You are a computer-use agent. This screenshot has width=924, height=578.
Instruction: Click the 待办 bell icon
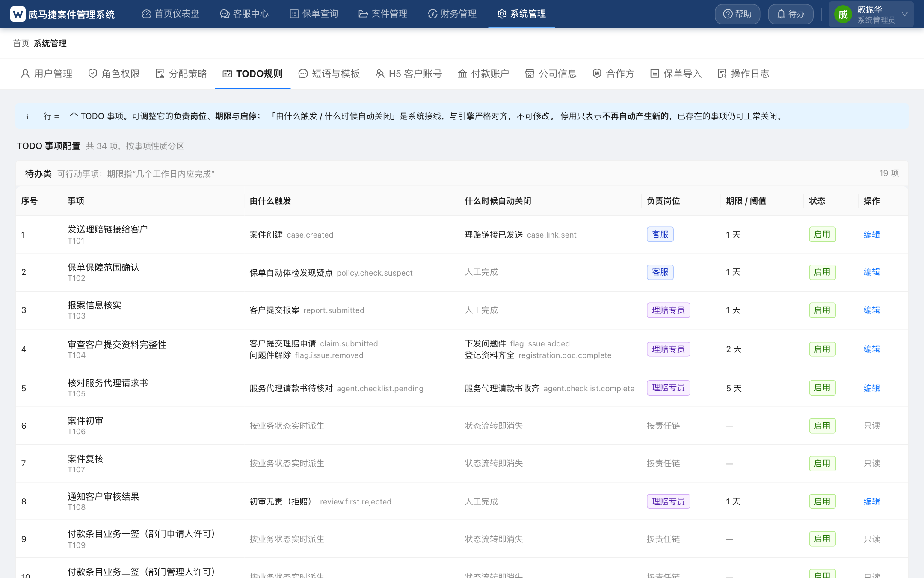[781, 14]
